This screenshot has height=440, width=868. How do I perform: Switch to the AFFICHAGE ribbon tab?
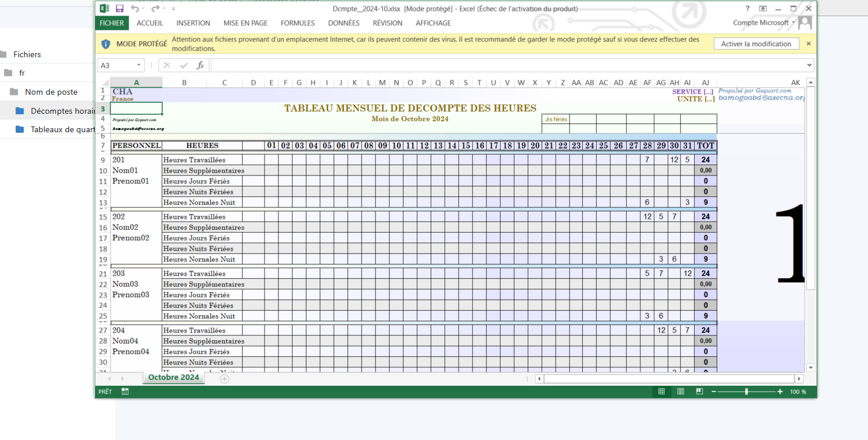[x=434, y=23]
